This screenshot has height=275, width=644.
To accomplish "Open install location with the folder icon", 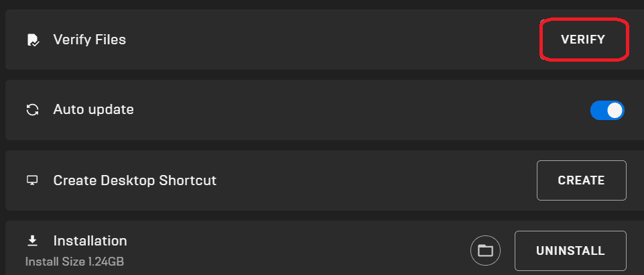I will (x=485, y=250).
